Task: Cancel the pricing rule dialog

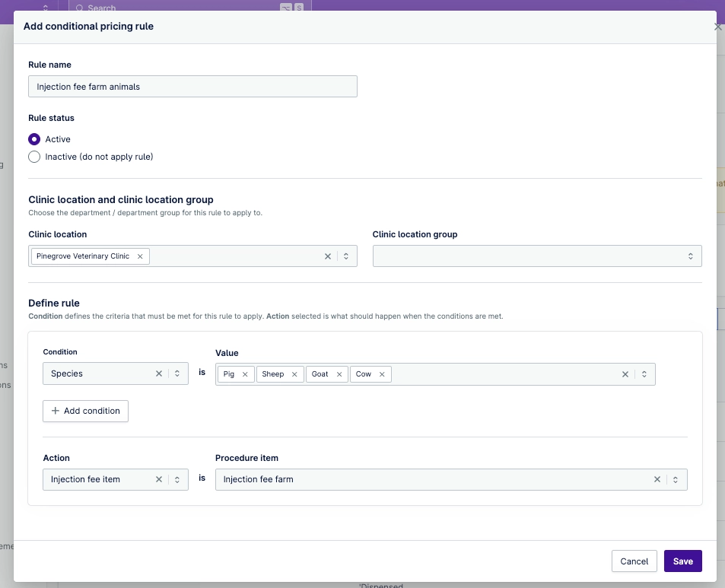Action: [634, 561]
